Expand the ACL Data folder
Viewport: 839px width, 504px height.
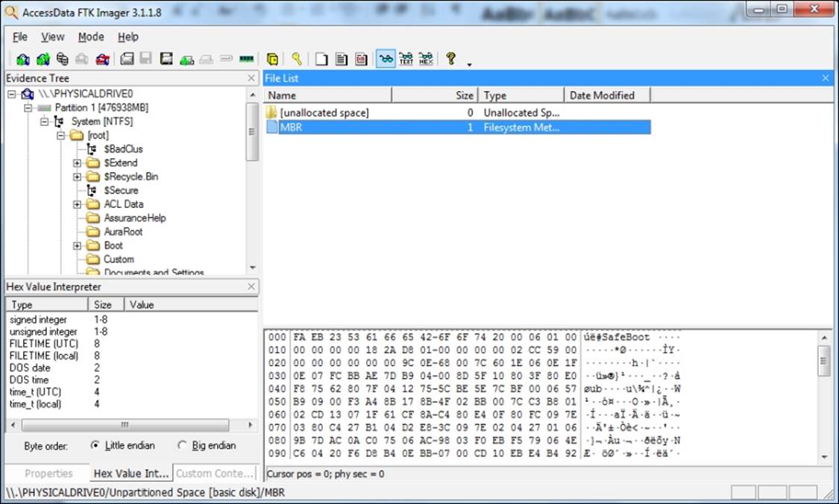pyautogui.click(x=77, y=204)
